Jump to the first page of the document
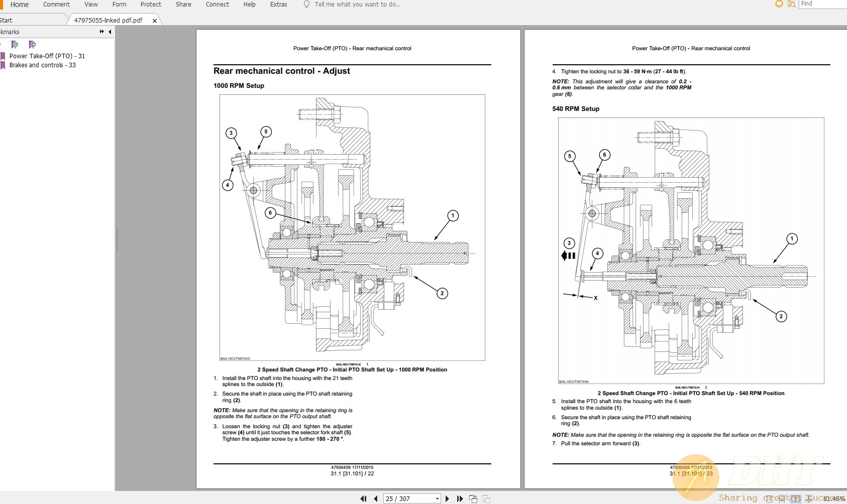This screenshot has width=847, height=504. point(364,498)
